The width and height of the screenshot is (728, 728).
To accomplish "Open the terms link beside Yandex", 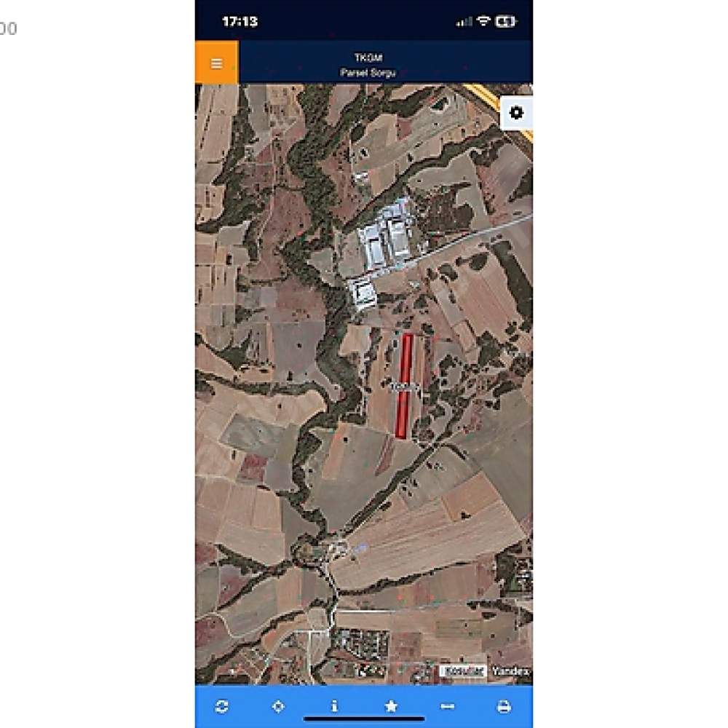I will click(462, 671).
